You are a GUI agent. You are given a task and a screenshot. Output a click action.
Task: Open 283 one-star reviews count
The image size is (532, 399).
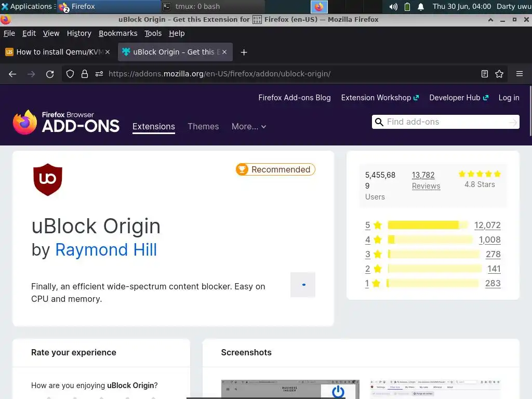(x=493, y=283)
